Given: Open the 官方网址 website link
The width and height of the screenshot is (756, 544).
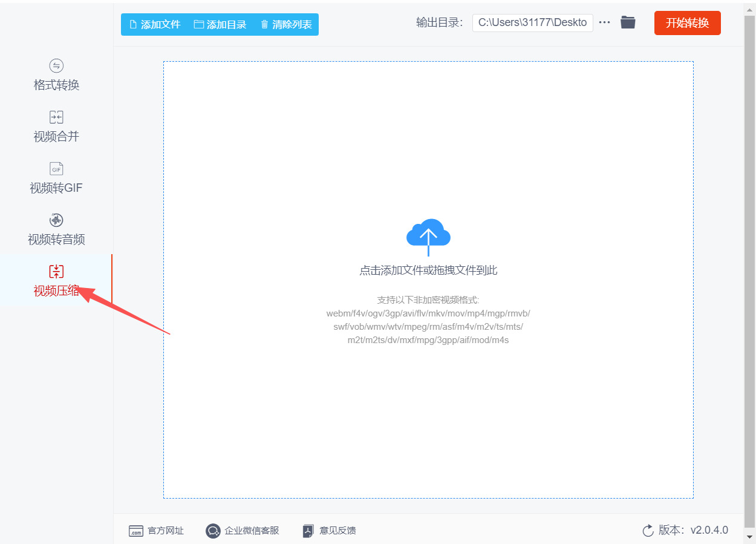Looking at the screenshot, I should (x=156, y=531).
